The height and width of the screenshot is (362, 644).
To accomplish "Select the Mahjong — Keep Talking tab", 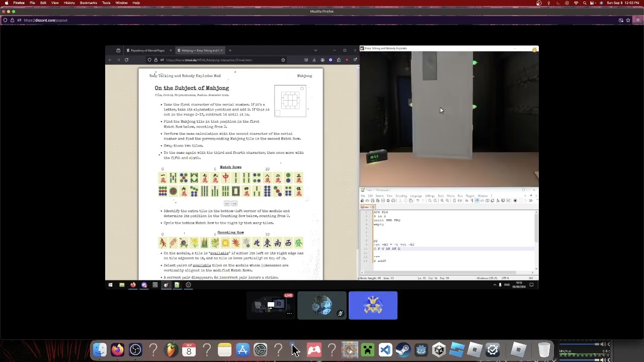I will (200, 50).
